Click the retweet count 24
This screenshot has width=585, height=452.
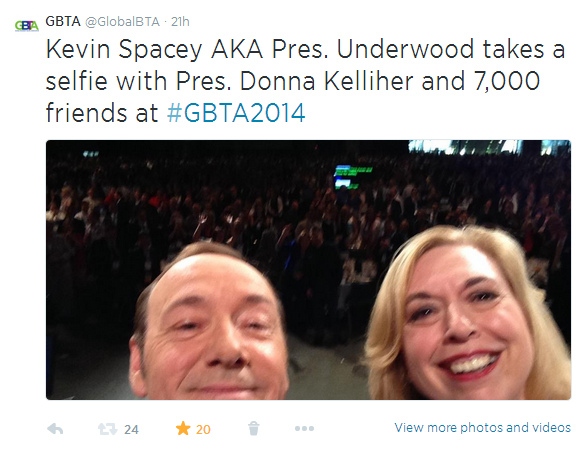point(131,430)
